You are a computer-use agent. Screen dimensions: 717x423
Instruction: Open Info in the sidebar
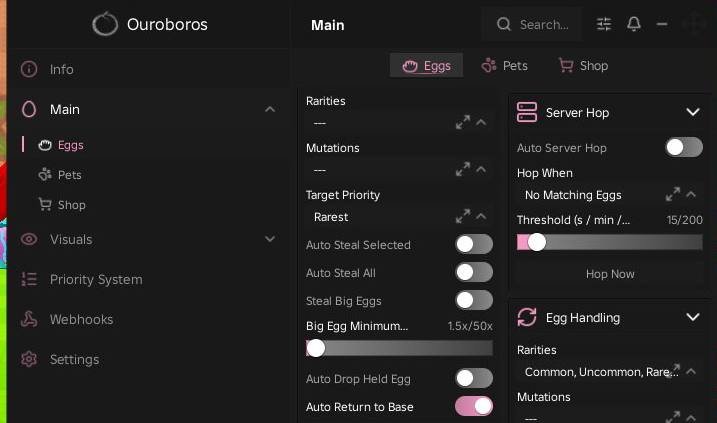coord(149,69)
